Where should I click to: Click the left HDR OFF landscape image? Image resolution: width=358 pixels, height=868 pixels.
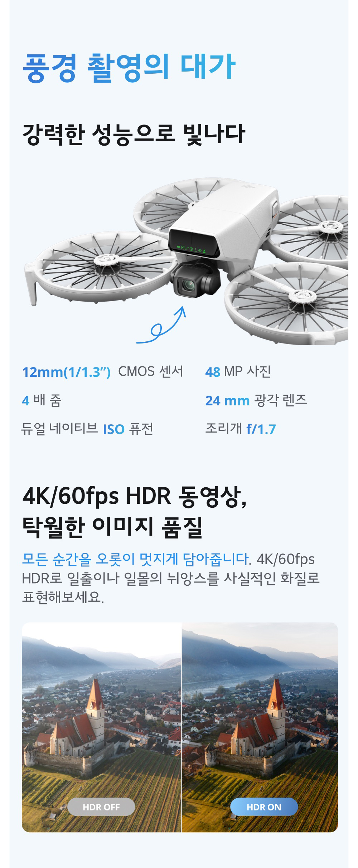click(x=102, y=727)
